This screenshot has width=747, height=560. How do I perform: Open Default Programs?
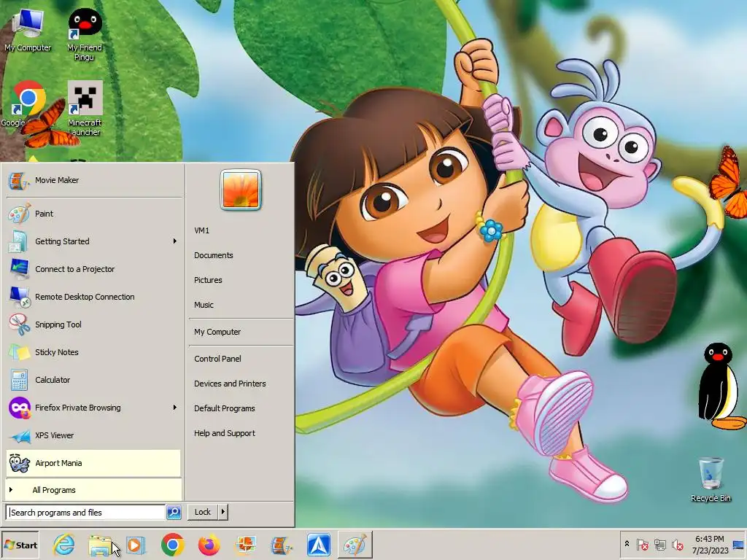[225, 408]
